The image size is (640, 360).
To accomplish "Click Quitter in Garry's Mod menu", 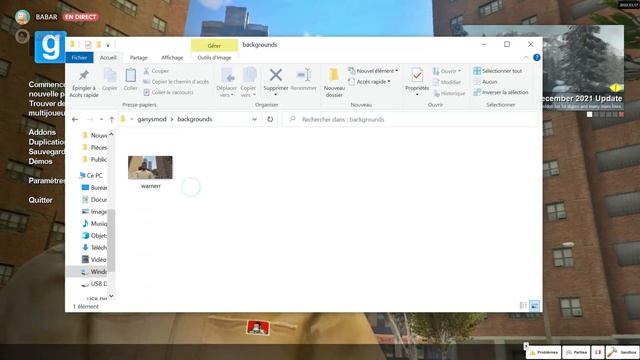I will (x=40, y=200).
